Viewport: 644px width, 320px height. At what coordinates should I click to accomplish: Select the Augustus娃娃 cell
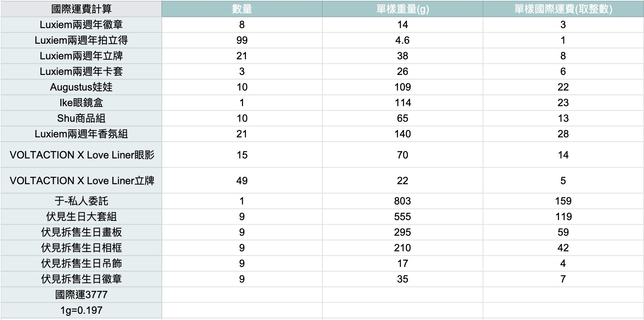tap(81, 87)
